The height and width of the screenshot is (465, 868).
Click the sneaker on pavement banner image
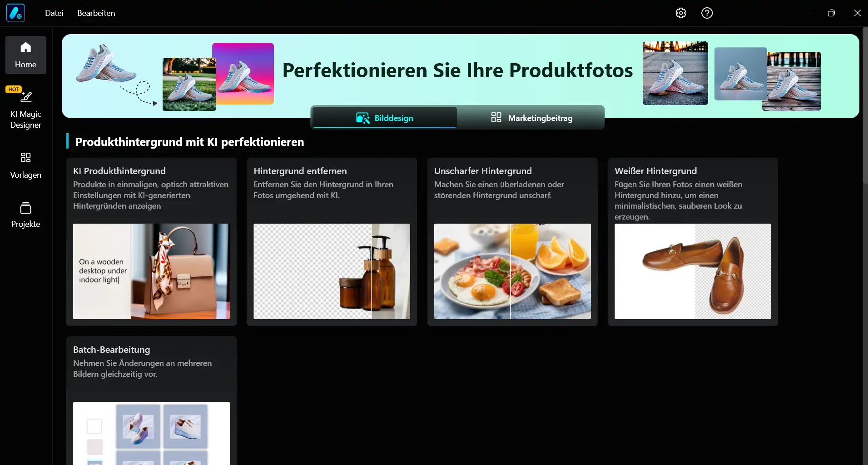(x=675, y=73)
